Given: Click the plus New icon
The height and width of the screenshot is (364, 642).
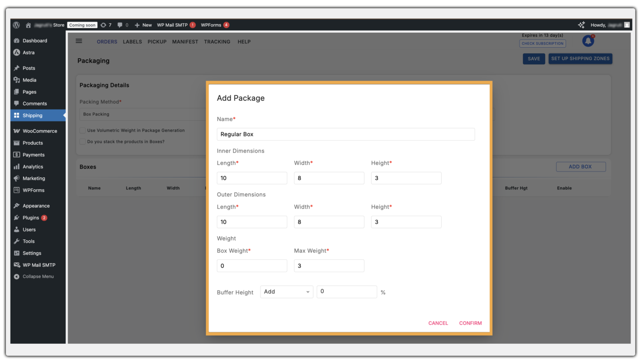Looking at the screenshot, I should tap(137, 25).
